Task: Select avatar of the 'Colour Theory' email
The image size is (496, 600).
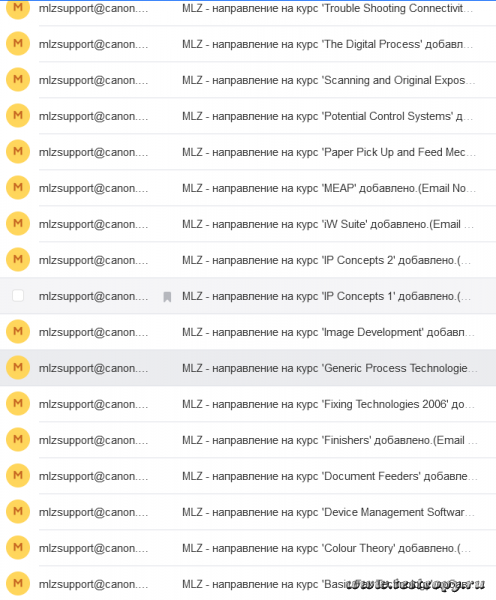Action: 18,548
